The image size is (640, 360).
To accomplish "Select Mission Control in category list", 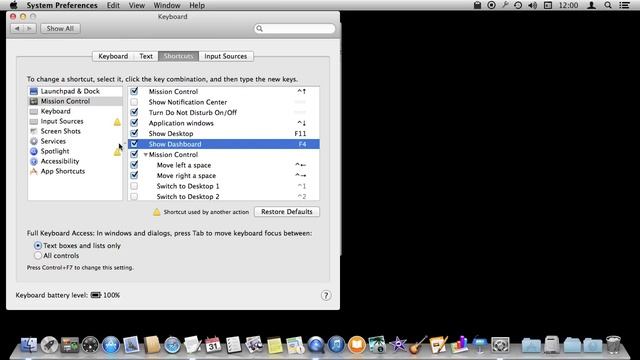I will click(x=75, y=101).
